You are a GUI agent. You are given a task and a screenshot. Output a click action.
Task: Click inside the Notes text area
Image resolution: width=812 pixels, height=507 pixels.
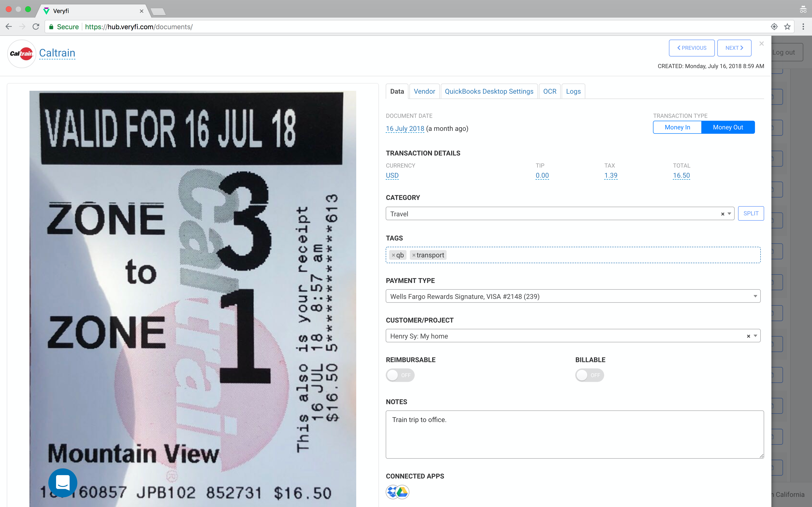pyautogui.click(x=574, y=434)
